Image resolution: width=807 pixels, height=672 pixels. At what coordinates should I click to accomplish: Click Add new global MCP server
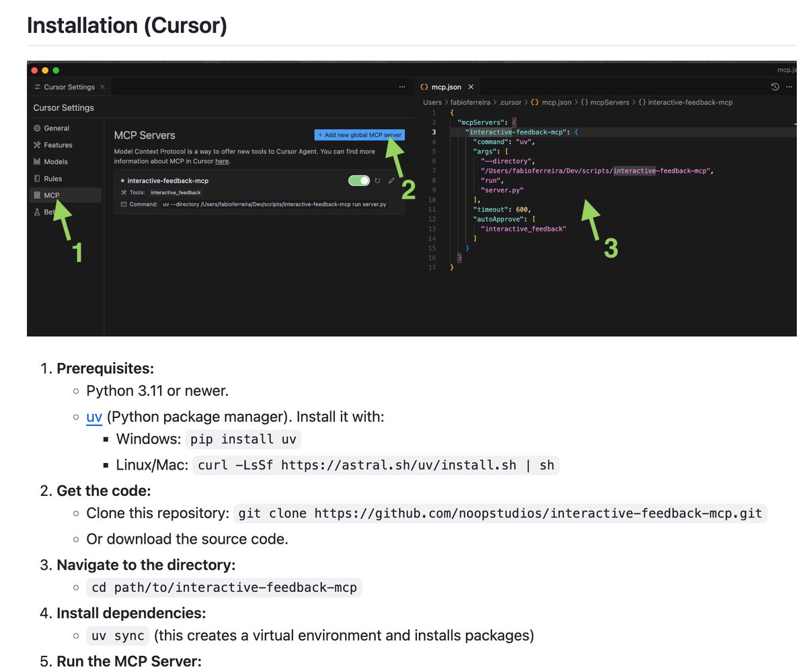(360, 134)
